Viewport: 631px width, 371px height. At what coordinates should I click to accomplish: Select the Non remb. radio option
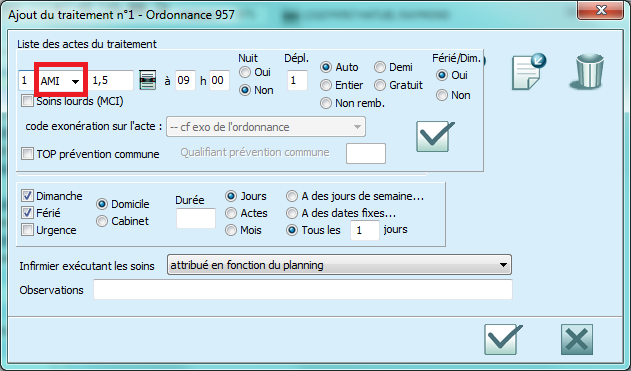(x=326, y=103)
